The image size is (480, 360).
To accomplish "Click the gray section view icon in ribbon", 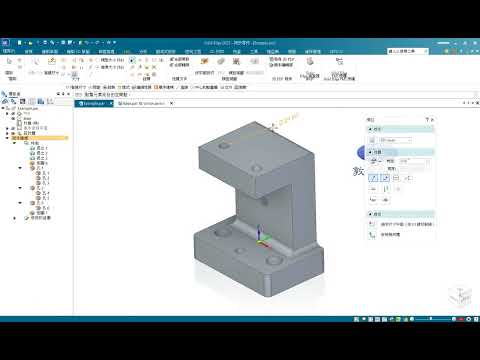I will [x=221, y=61].
